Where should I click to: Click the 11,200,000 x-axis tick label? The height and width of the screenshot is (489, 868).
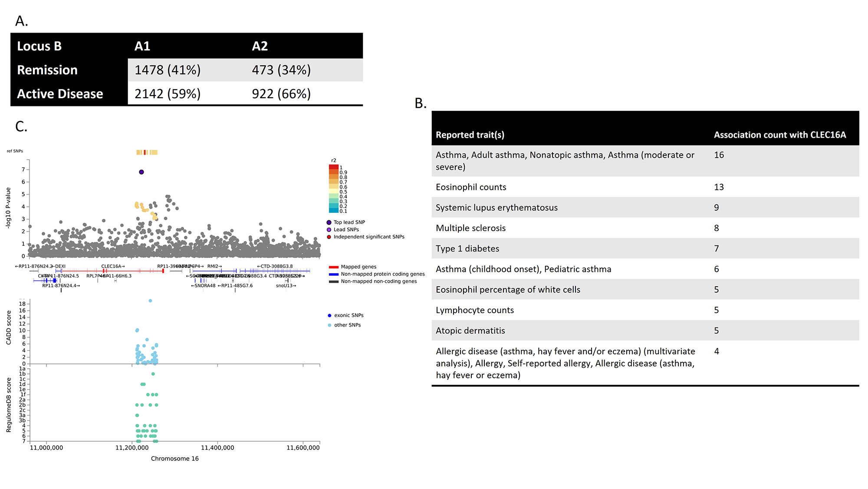[x=132, y=448]
